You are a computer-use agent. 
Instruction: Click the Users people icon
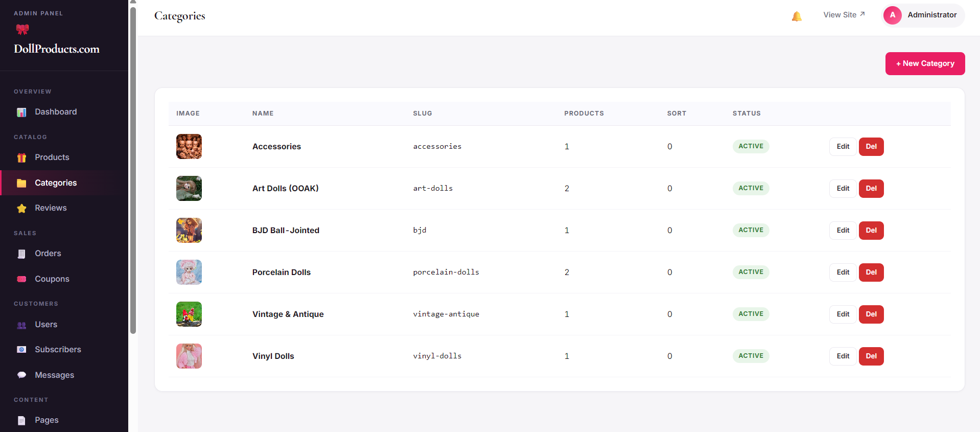(x=21, y=325)
